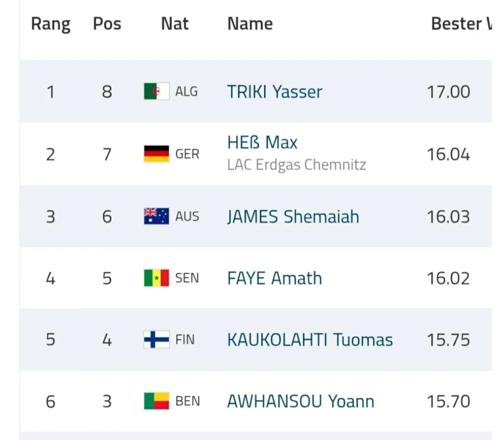Click KAUKOLAHTI Tuomas name link
Viewport: 504px width, 440px height.
pos(310,340)
